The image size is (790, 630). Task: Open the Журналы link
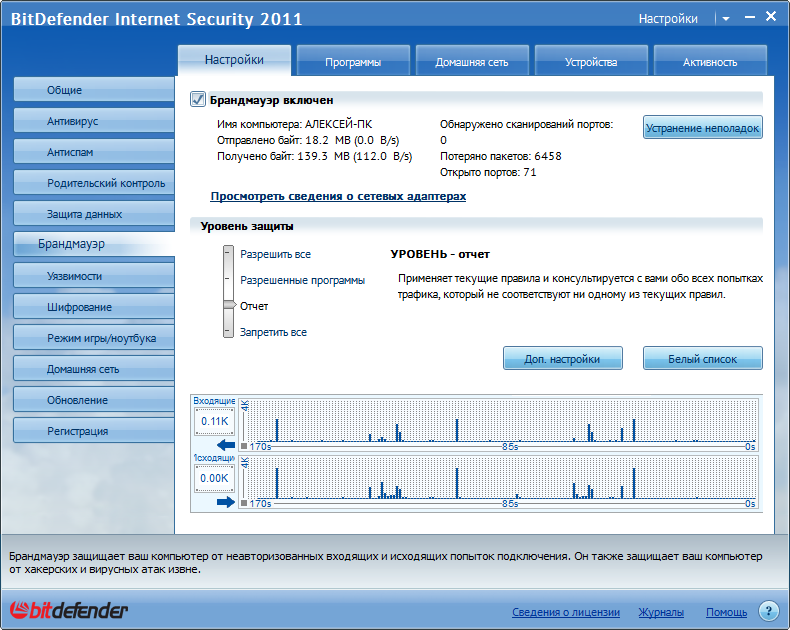(x=661, y=612)
